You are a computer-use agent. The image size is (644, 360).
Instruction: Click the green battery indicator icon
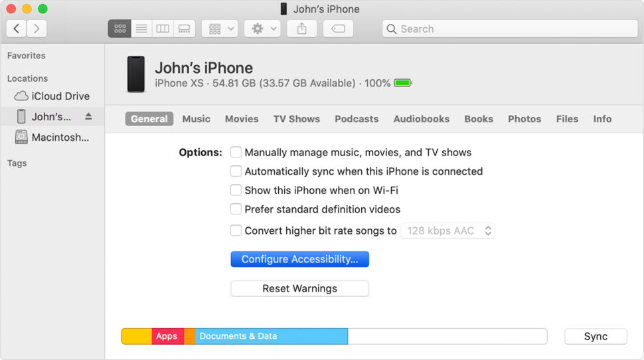coord(403,83)
